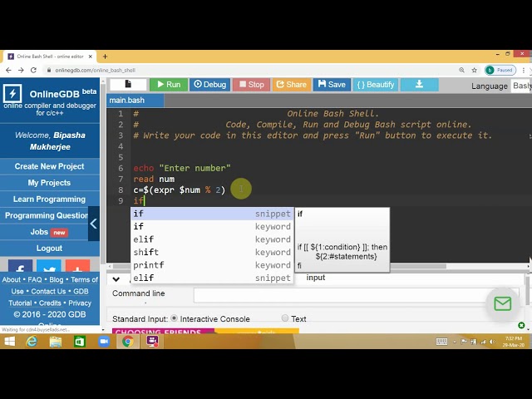Open Create New Project
This screenshot has width=532, height=399.
coord(50,166)
